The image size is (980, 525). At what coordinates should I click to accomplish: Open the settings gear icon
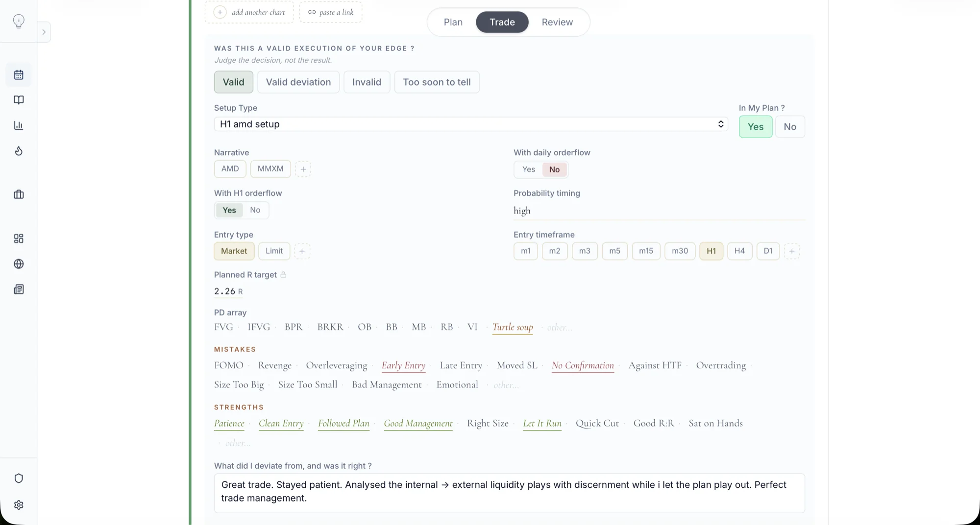pos(19,505)
